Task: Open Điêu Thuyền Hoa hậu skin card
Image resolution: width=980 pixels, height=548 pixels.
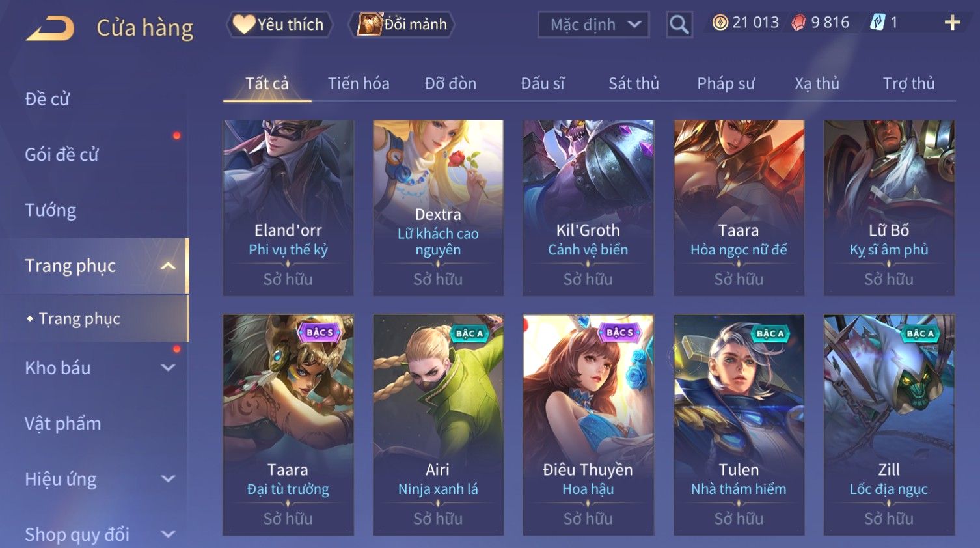Action: coord(588,425)
